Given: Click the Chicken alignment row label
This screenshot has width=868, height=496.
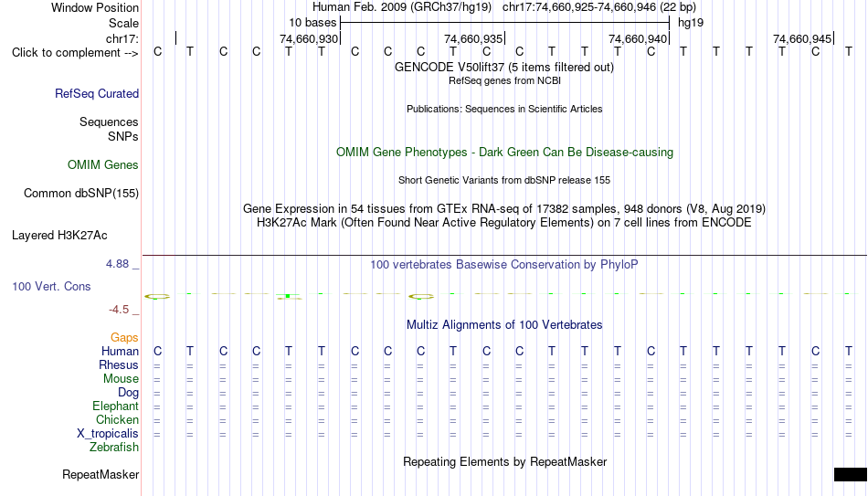Looking at the screenshot, I should tap(117, 419).
